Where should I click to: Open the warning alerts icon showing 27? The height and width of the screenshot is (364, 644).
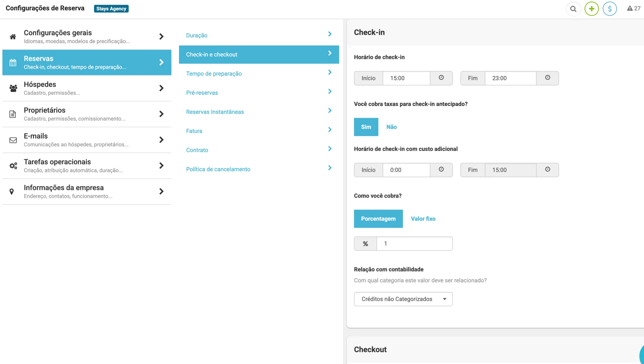click(633, 9)
